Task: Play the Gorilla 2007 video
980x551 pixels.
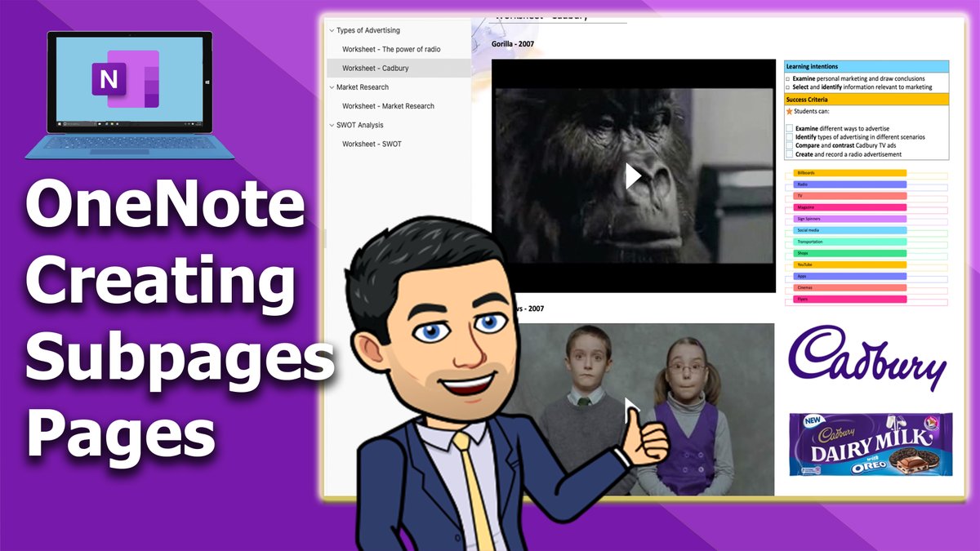Action: click(633, 176)
